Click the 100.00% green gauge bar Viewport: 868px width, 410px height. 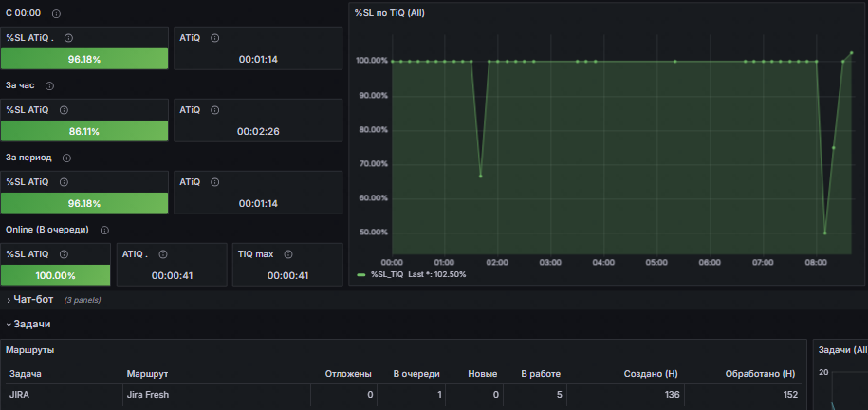pyautogui.click(x=55, y=275)
